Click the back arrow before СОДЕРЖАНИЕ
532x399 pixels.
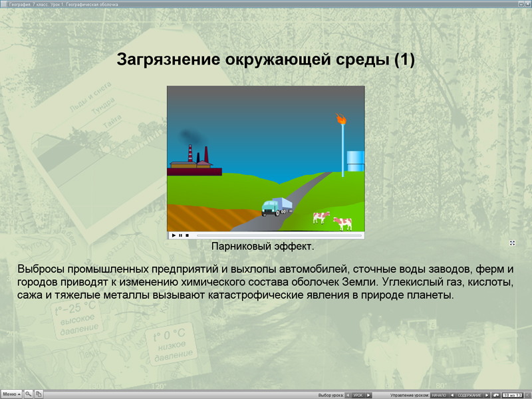point(453,394)
